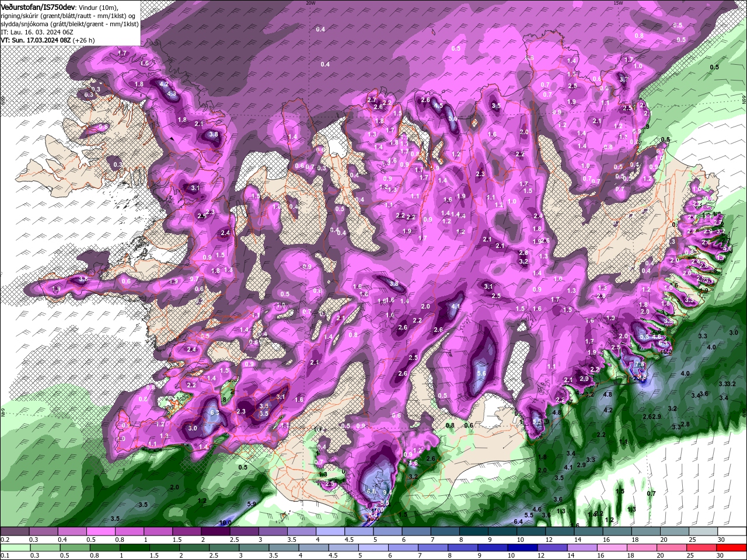The width and height of the screenshot is (747, 560).
Task: Click the '0.2' label in the snow legend
Action: coord(4,540)
